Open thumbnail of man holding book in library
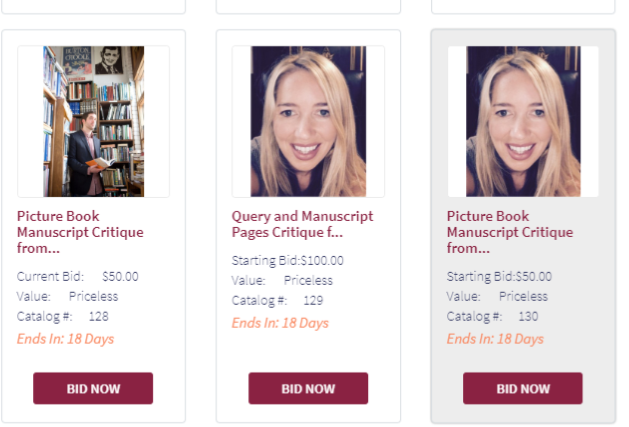629x427 pixels. [93, 121]
